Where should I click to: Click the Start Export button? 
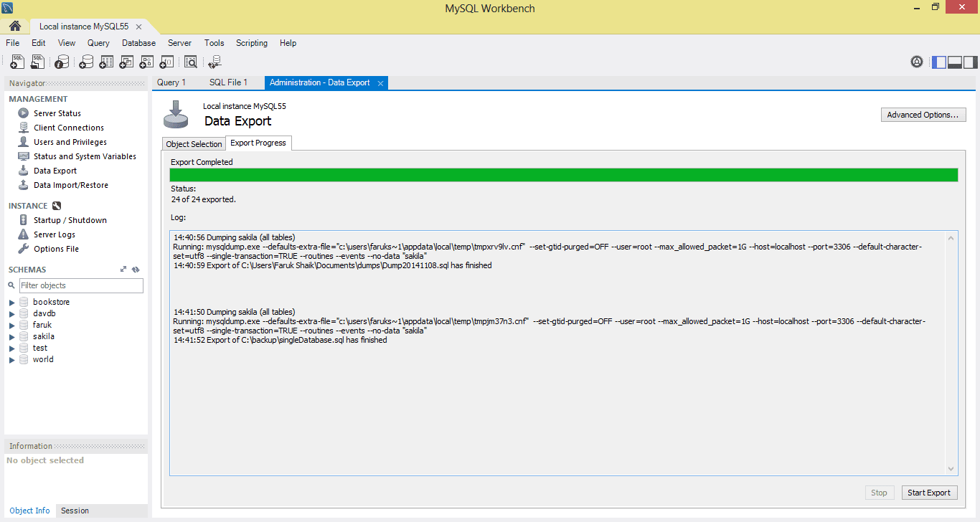coord(929,493)
